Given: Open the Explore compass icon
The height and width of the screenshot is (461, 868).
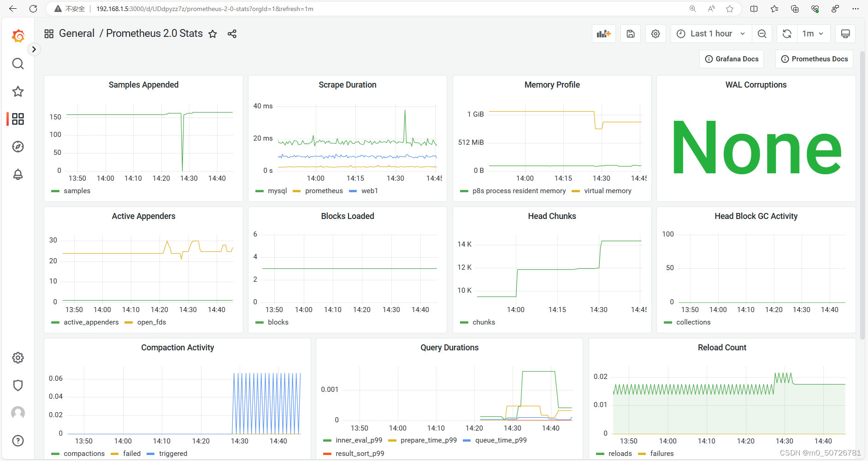Looking at the screenshot, I should click(18, 147).
